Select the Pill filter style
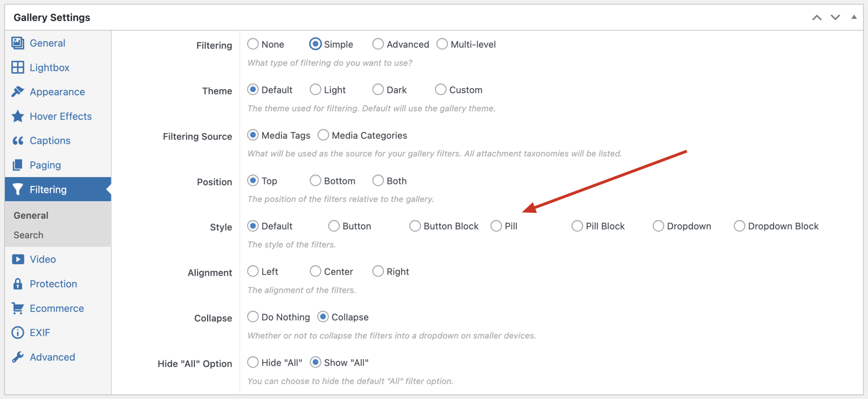868x399 pixels. point(496,225)
